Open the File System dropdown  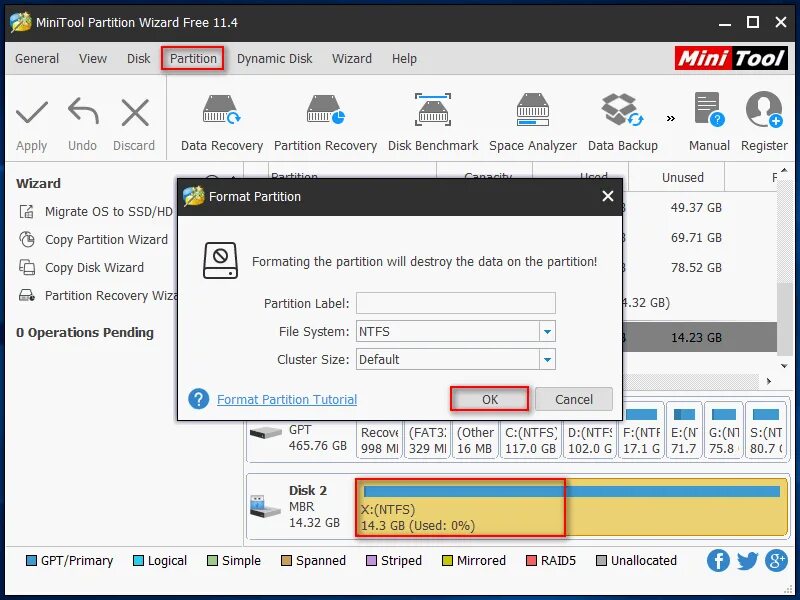(x=547, y=332)
